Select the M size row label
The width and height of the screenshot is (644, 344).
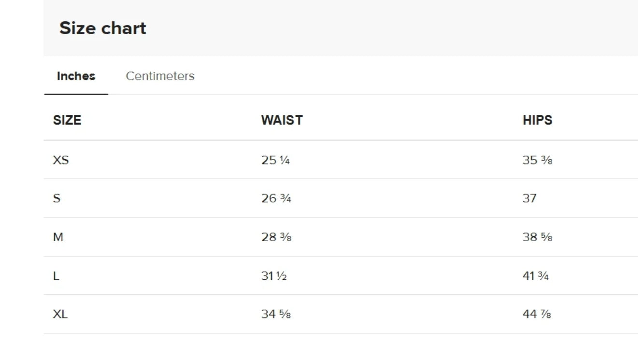pyautogui.click(x=58, y=237)
